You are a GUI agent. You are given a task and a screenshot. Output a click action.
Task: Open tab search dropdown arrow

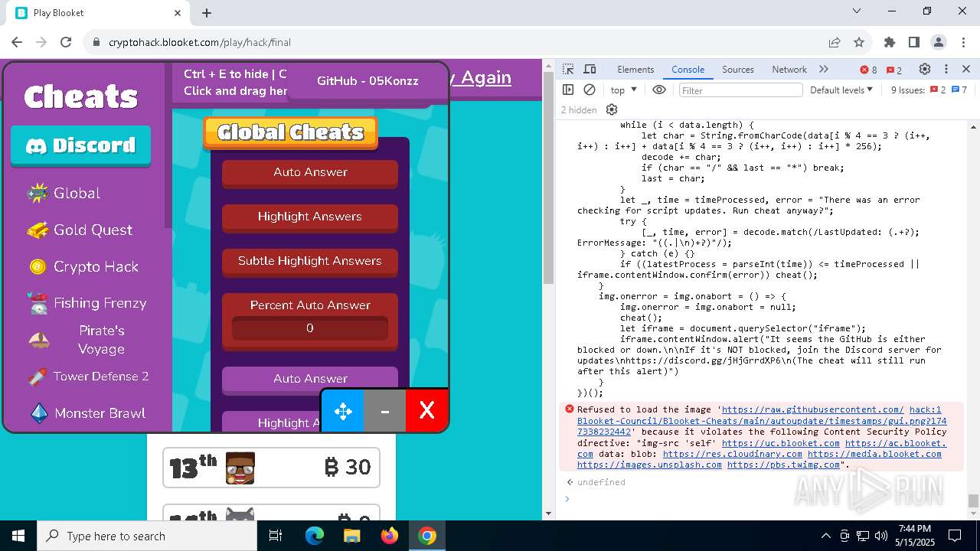tap(856, 11)
